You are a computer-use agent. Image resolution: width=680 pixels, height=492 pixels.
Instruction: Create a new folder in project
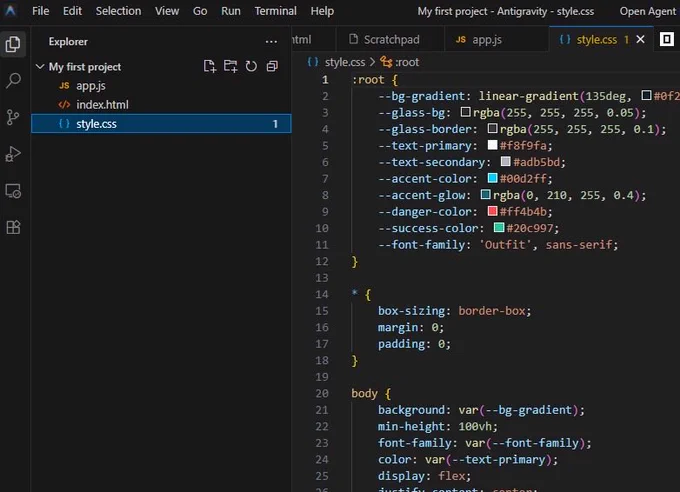pyautogui.click(x=230, y=66)
